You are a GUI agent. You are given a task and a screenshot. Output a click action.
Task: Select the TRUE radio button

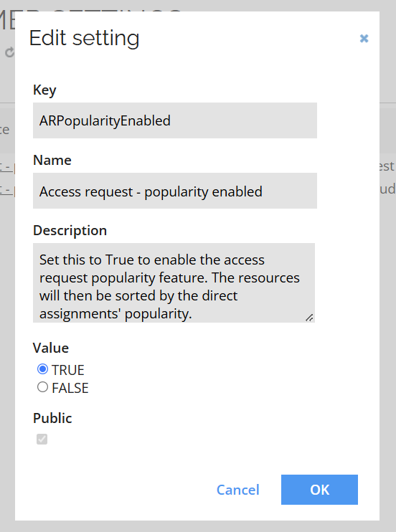point(42,369)
